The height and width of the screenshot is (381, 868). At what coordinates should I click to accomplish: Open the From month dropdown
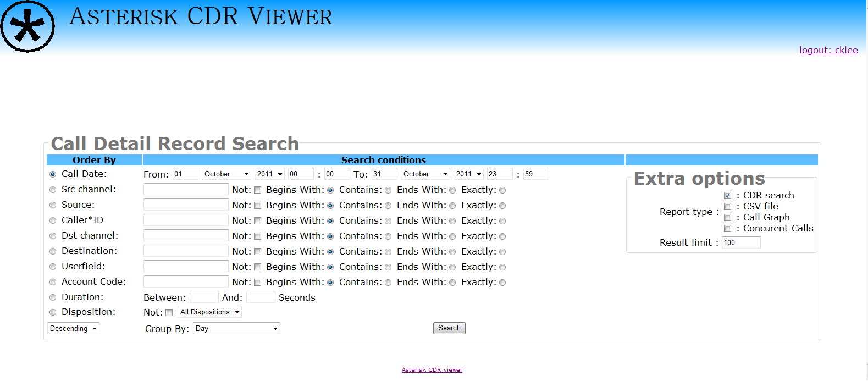(226, 174)
